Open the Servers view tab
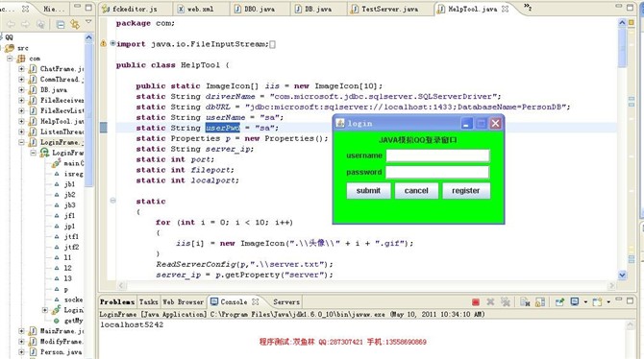The image size is (644, 359). pos(286,301)
